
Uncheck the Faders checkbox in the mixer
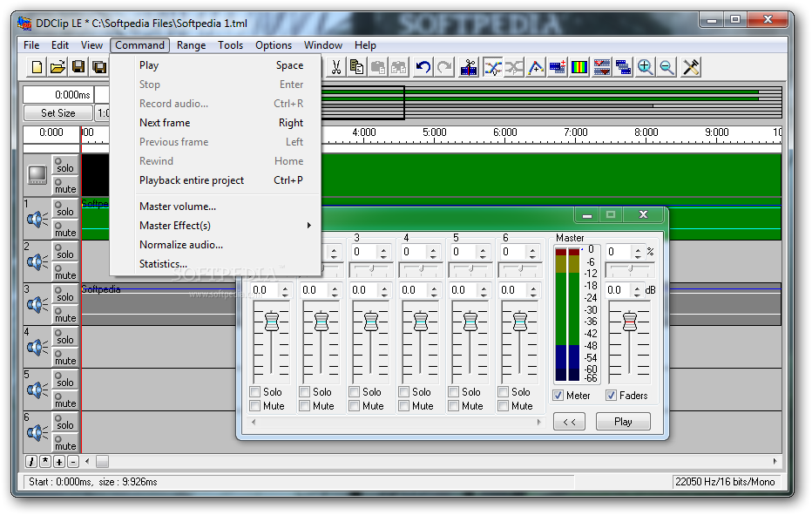click(611, 396)
